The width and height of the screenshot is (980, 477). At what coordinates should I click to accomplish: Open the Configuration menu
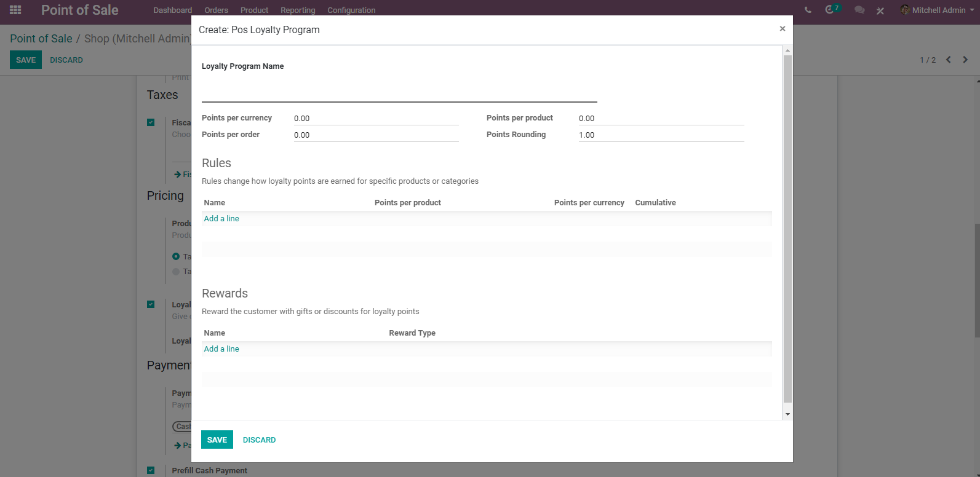pyautogui.click(x=351, y=10)
